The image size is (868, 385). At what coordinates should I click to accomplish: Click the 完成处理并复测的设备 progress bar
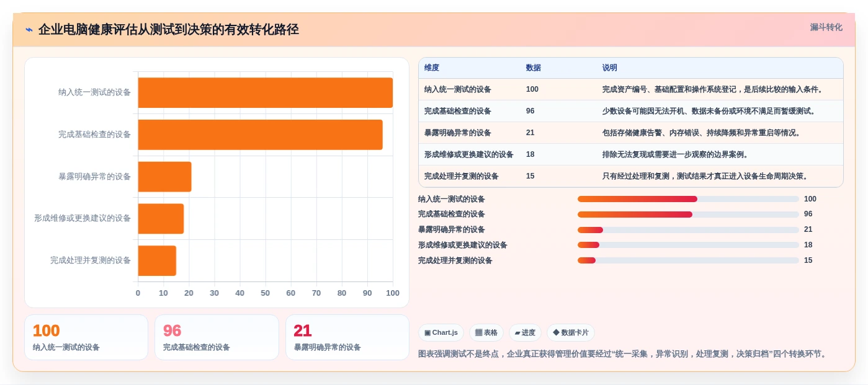point(688,260)
